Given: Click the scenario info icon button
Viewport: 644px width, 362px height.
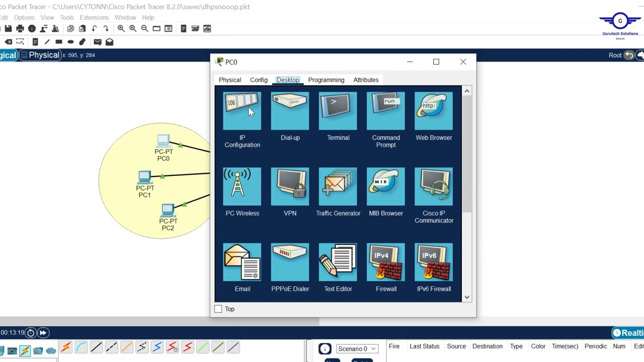Looking at the screenshot, I should tap(325, 348).
